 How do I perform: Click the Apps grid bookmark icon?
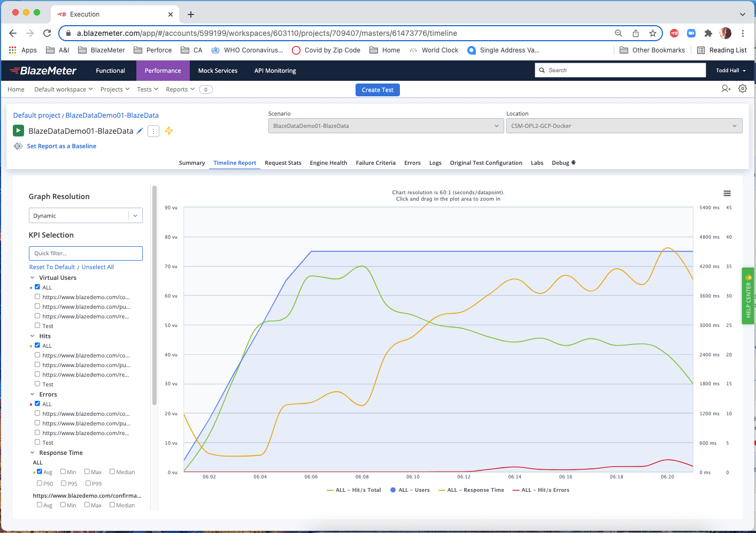coord(13,50)
